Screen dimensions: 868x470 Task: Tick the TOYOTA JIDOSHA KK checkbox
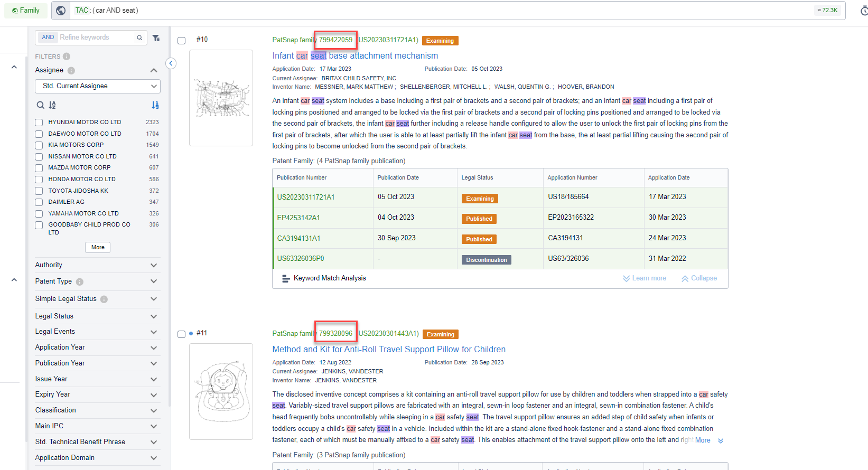39,191
